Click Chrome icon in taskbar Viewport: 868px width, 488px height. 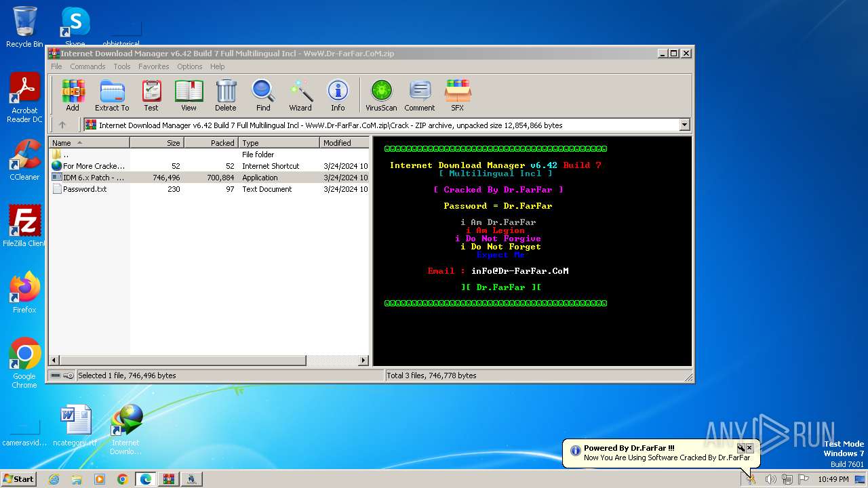[122, 479]
